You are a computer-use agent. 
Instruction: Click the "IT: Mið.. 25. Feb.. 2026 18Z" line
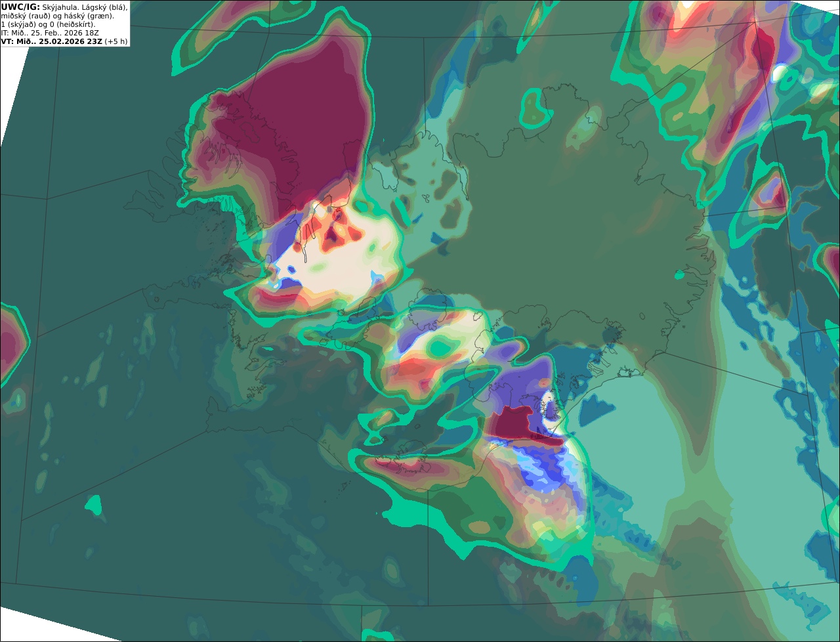point(50,33)
